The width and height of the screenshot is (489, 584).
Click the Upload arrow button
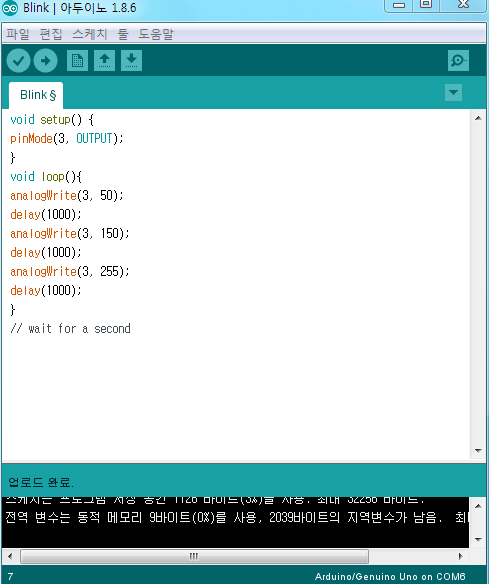click(45, 60)
